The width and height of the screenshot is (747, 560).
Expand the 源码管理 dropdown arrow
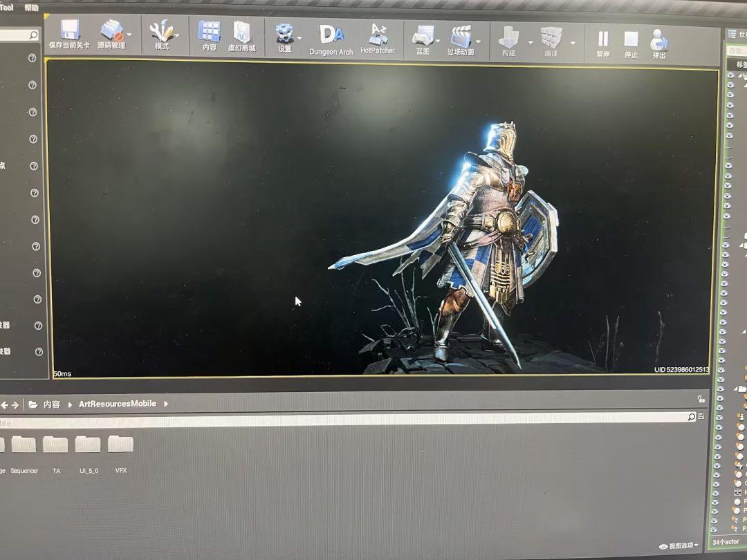pyautogui.click(x=129, y=35)
